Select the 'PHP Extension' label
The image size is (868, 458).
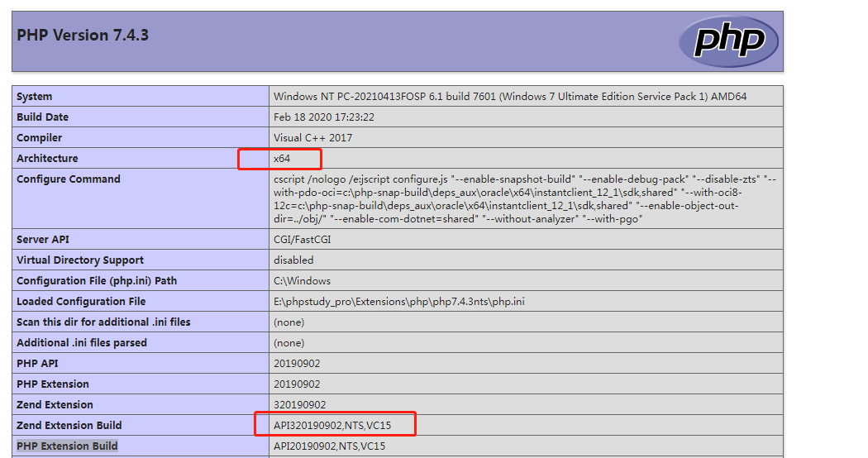click(53, 384)
